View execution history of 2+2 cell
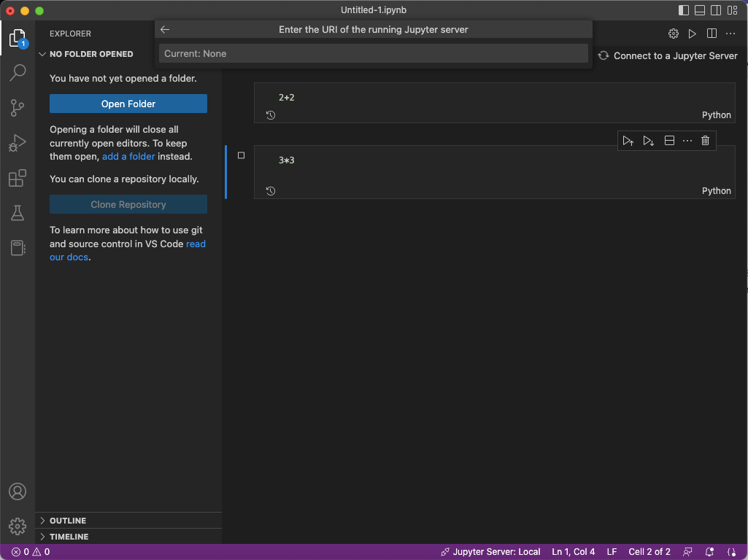 pyautogui.click(x=270, y=114)
